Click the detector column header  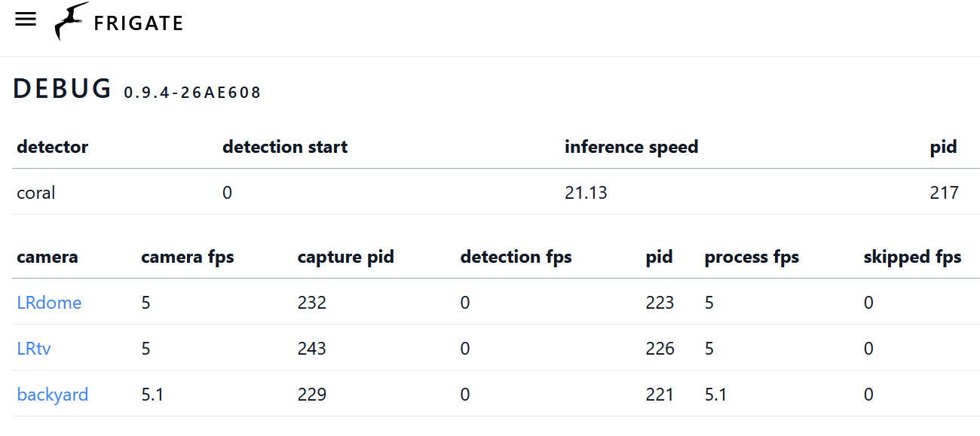point(52,147)
